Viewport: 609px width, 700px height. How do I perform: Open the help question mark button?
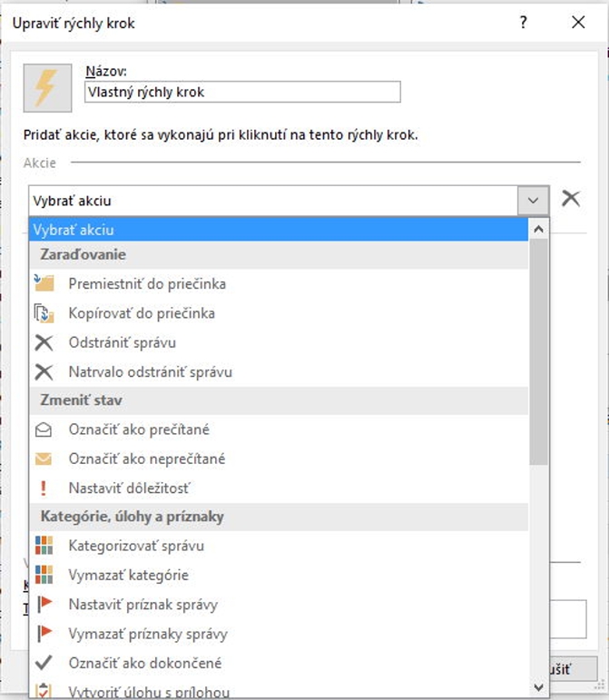523,23
